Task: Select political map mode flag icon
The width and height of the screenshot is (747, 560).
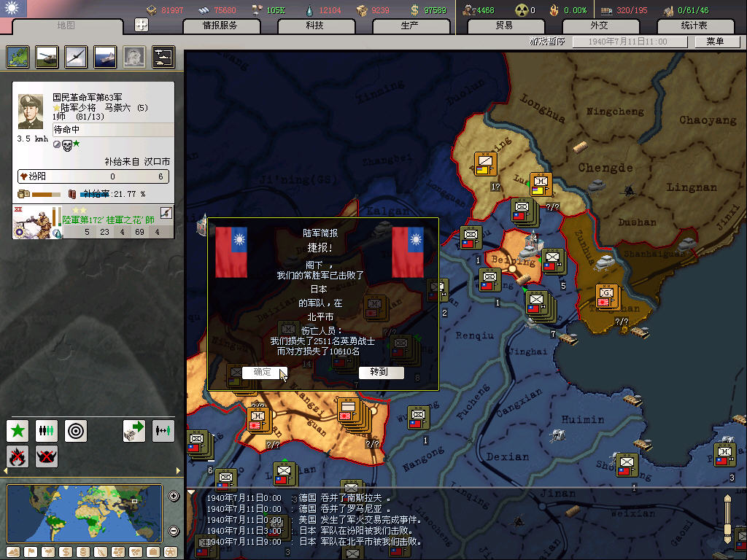Action: [31, 552]
